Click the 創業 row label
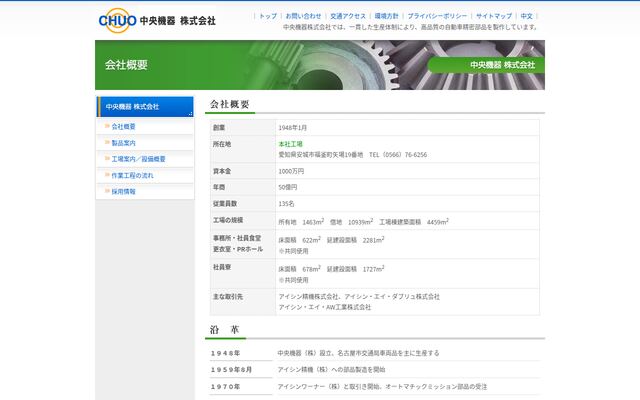 (219, 128)
